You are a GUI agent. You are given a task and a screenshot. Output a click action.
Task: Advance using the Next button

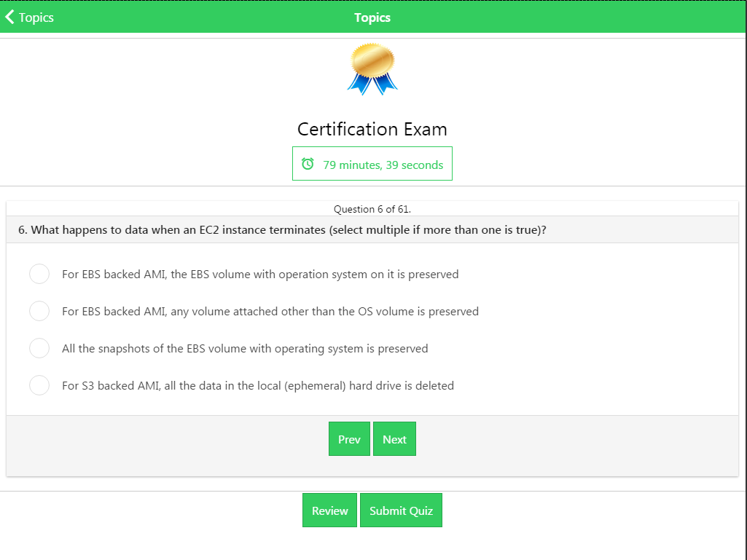pyautogui.click(x=394, y=439)
